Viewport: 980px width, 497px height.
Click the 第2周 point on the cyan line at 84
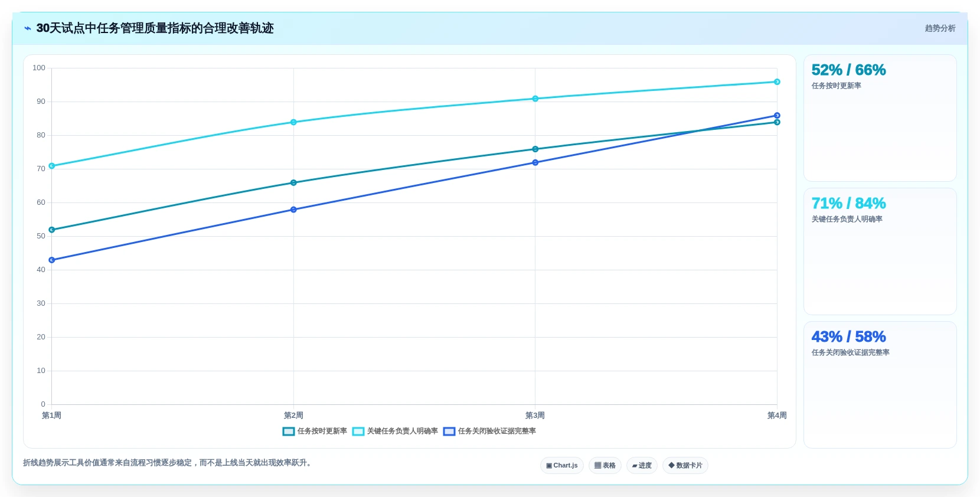click(293, 122)
